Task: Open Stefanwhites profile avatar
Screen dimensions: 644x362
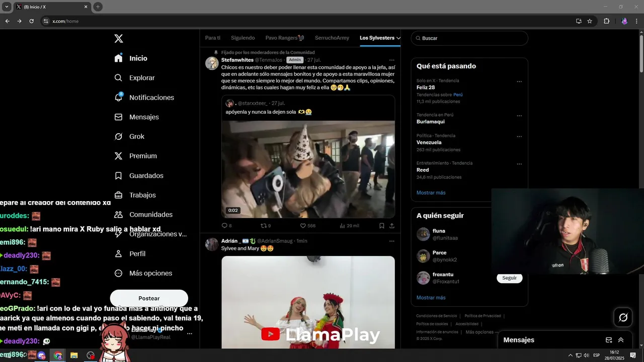Action: point(212,63)
